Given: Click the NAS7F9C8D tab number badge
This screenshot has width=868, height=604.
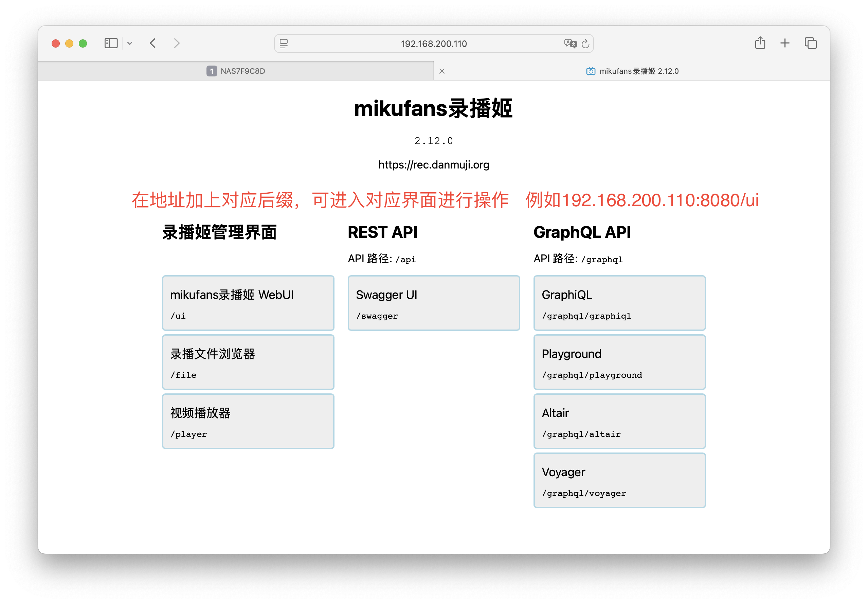Looking at the screenshot, I should 212,71.
